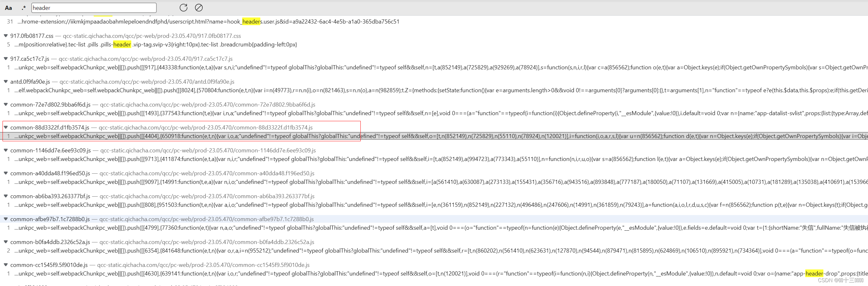This screenshot has height=286, width=868.
Task: Collapse the 917.0fb08177.css result group
Action: pos(6,36)
